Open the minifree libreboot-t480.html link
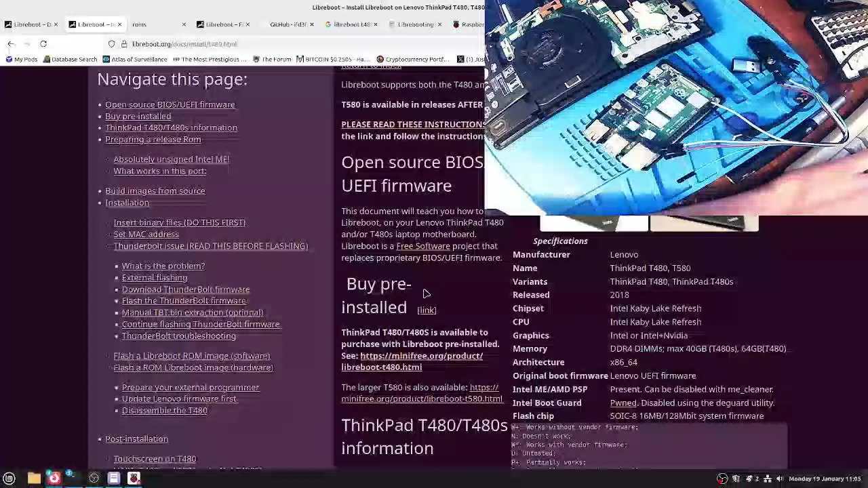Screen dimensions: 868x488 412,361
